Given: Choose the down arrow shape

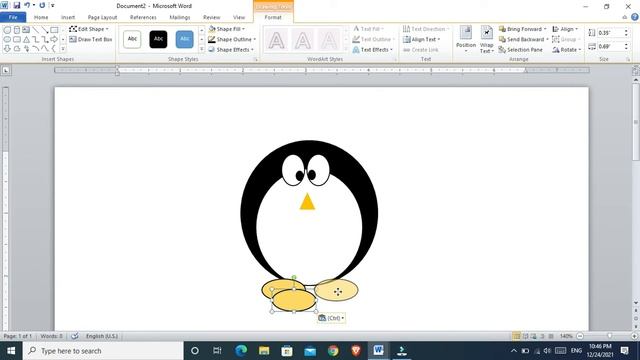Looking at the screenshot, I should [7, 49].
